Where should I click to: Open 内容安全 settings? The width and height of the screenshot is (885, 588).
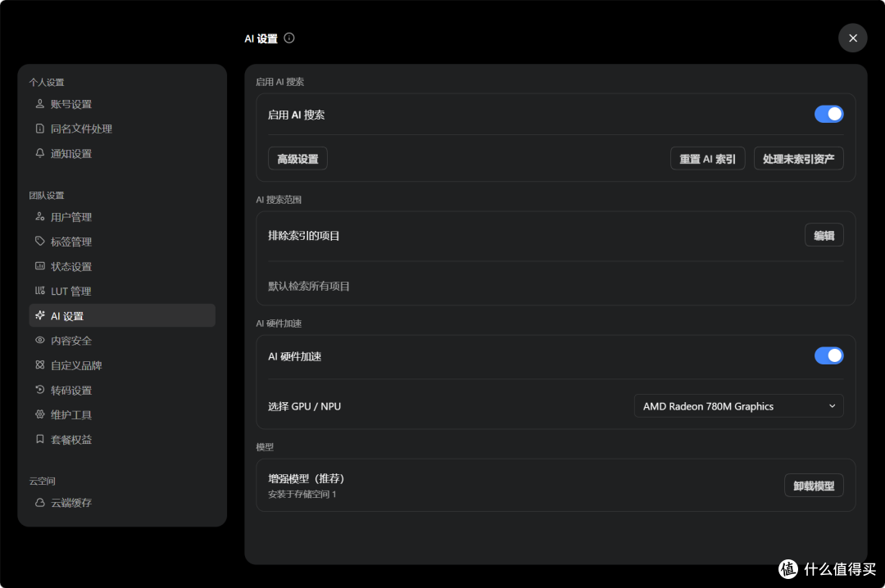pyautogui.click(x=122, y=341)
